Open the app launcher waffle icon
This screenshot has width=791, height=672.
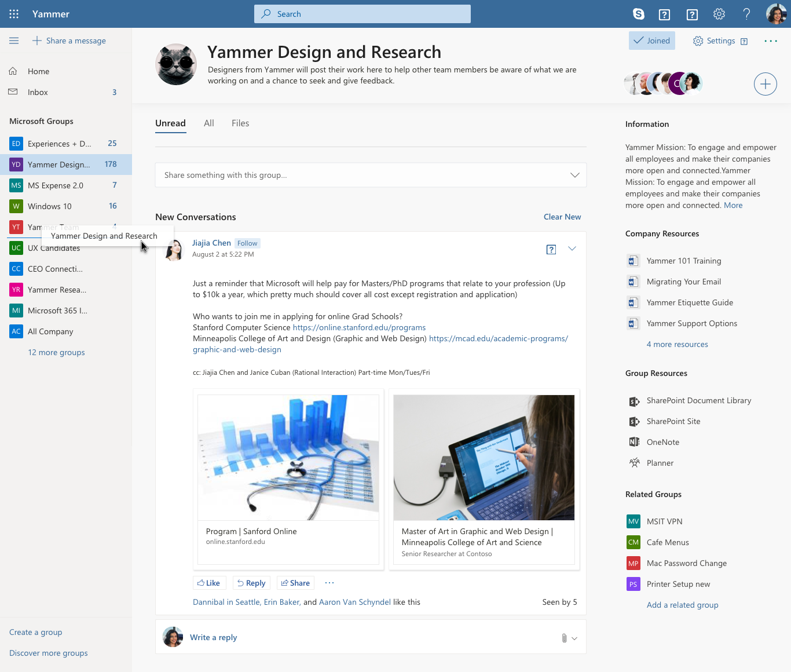[x=14, y=14]
